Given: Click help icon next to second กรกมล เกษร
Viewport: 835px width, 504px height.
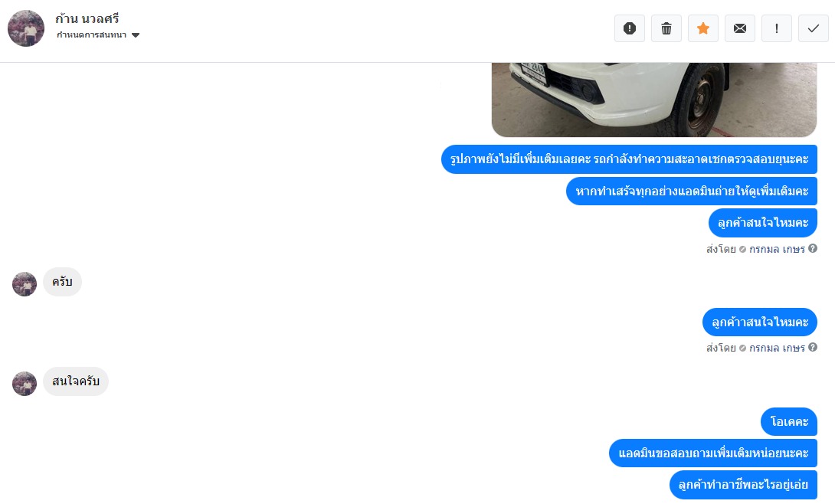Looking at the screenshot, I should click(x=813, y=347).
